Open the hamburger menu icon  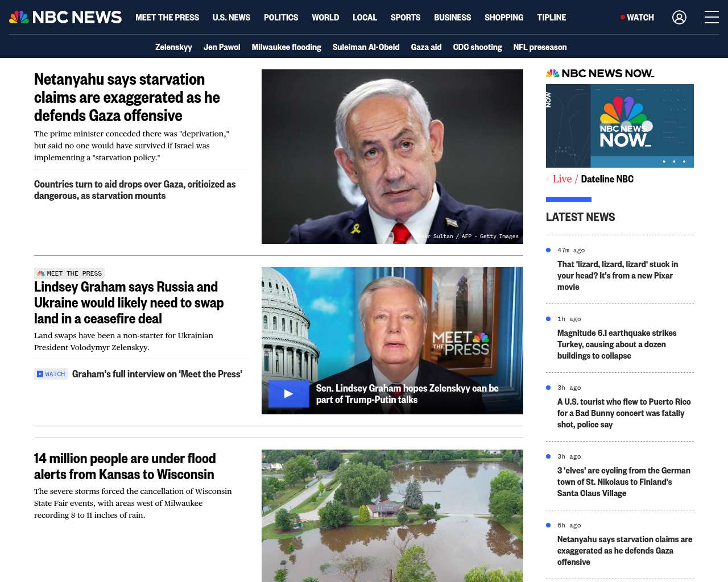click(712, 17)
